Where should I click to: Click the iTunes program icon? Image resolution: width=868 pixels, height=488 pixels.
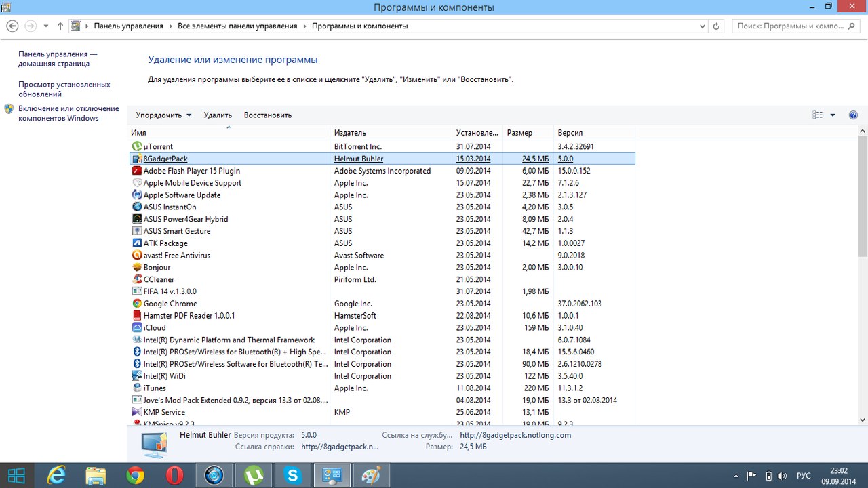(x=137, y=388)
